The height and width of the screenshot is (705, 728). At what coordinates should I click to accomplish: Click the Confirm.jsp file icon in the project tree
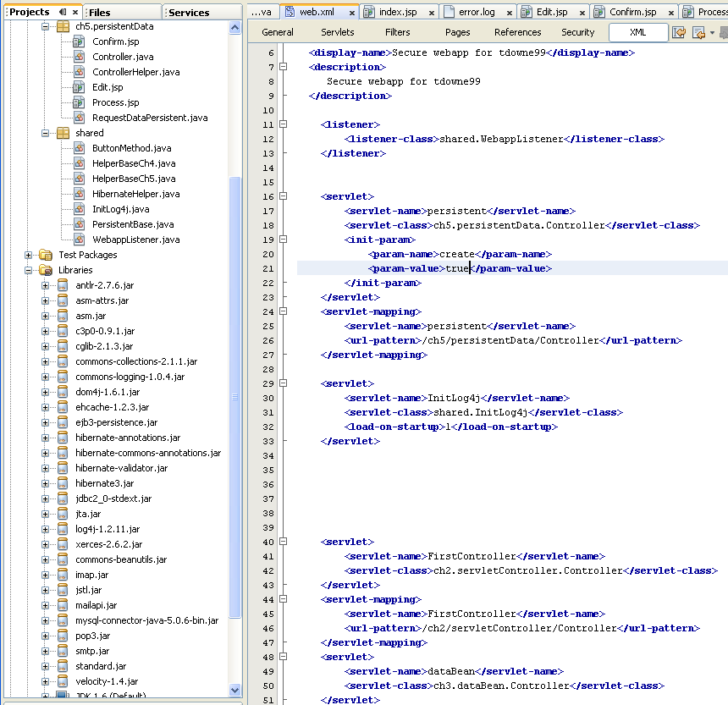pos(79,41)
